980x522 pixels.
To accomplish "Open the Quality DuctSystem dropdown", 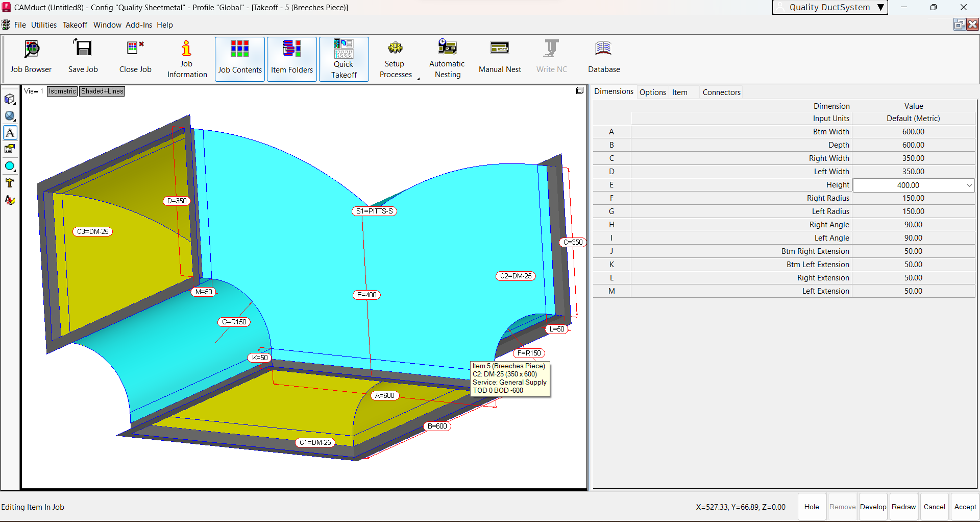I will (829, 7).
